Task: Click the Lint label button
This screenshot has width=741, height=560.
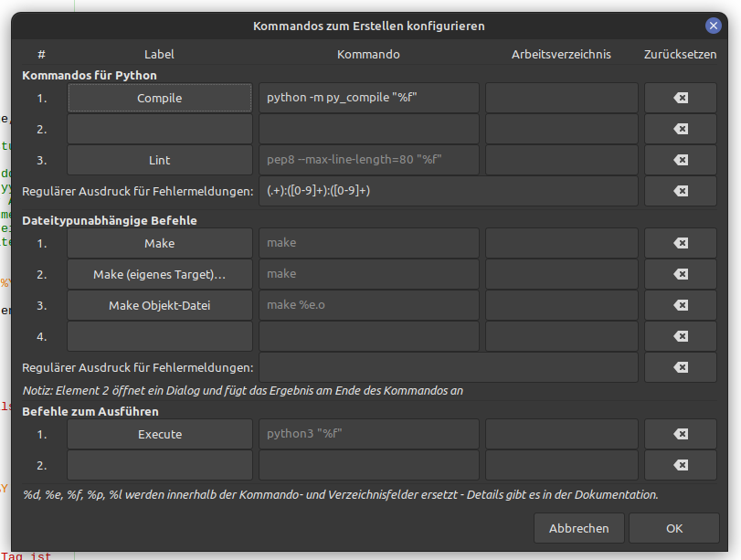Action: pos(160,160)
